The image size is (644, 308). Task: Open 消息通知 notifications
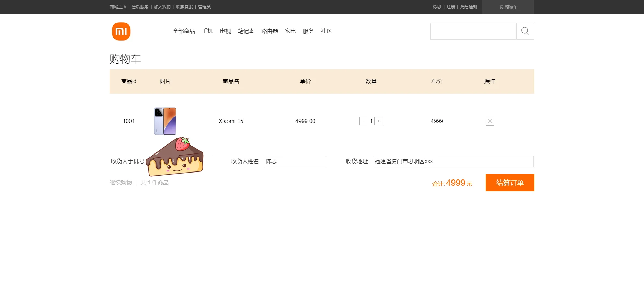click(468, 7)
